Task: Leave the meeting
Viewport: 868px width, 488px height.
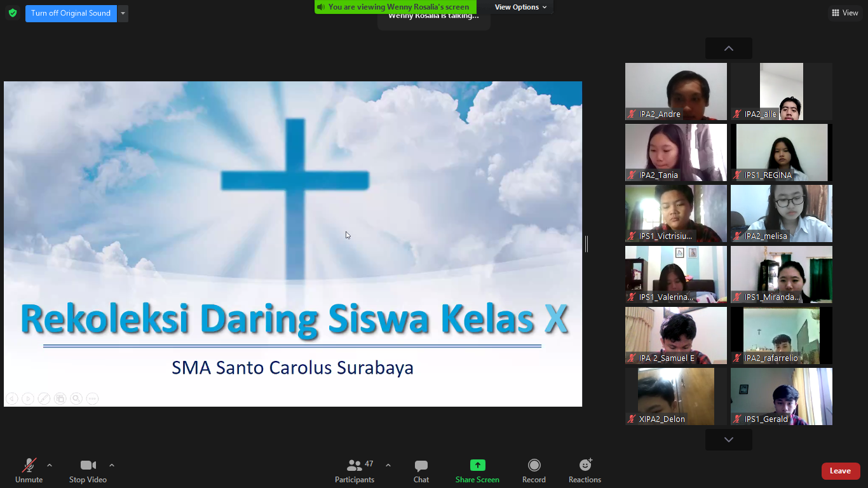Action: click(x=841, y=471)
